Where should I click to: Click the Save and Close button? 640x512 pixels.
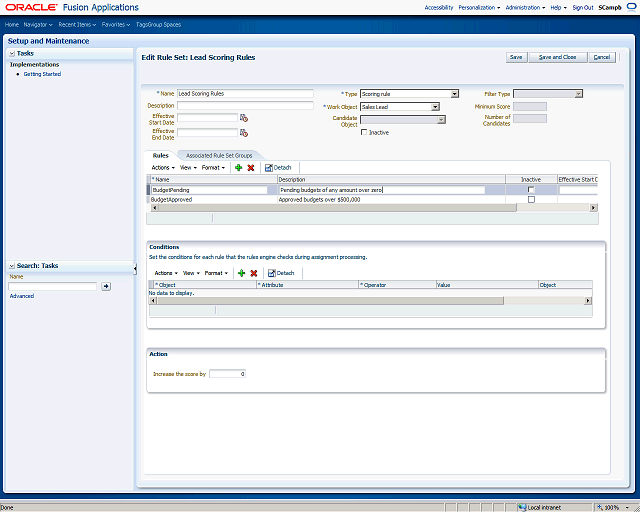tap(558, 57)
